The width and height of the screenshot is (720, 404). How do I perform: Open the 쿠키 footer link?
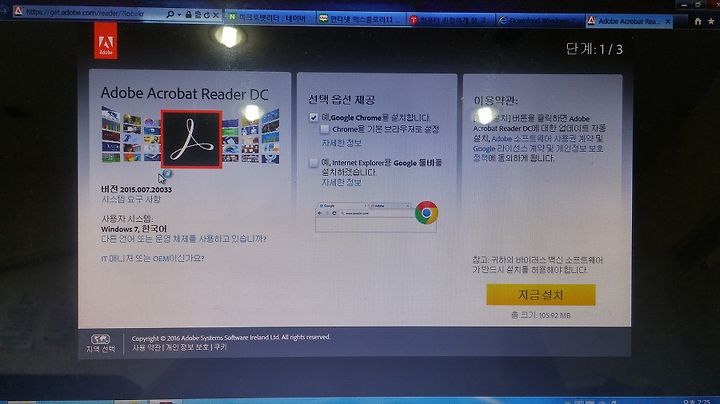coord(220,348)
